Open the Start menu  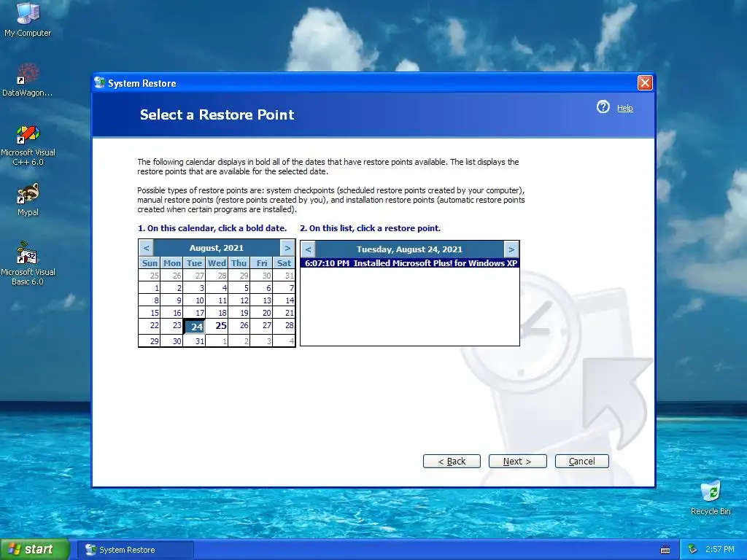[34, 549]
